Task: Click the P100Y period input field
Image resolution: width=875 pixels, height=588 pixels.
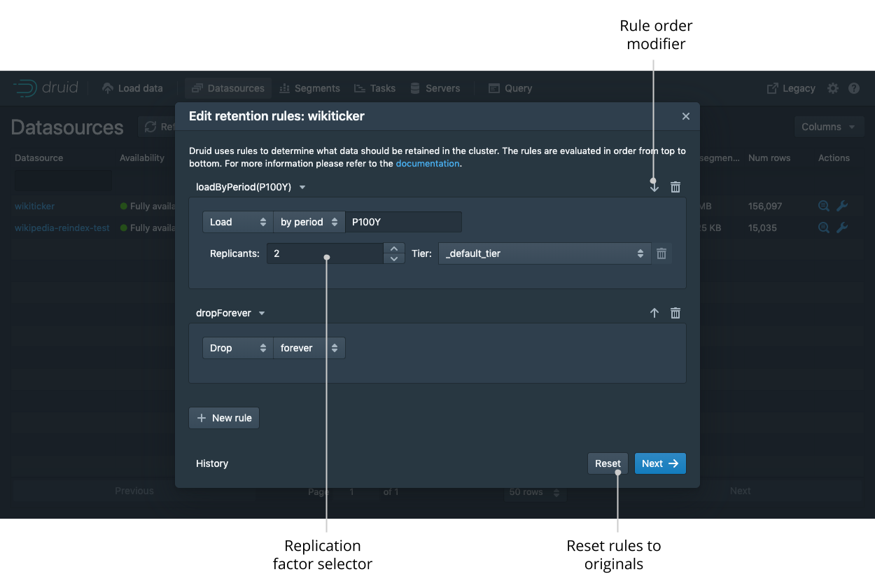Action: coord(403,222)
